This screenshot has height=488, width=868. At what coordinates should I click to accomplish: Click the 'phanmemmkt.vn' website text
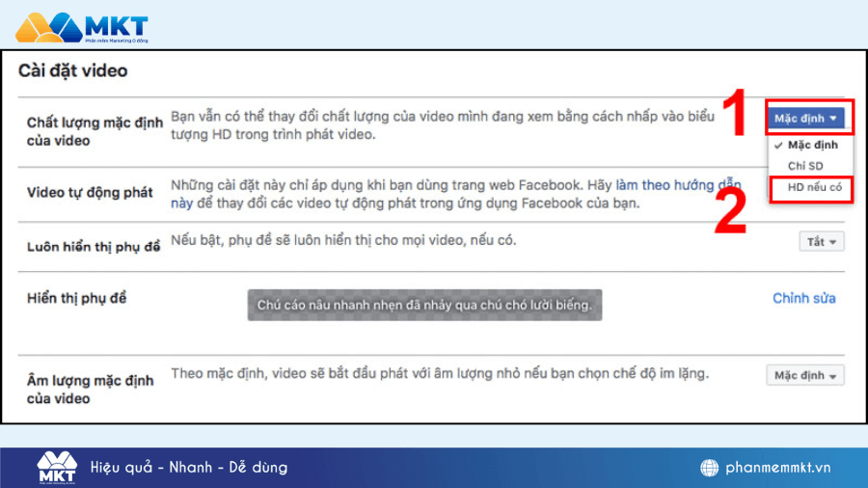pos(777,468)
